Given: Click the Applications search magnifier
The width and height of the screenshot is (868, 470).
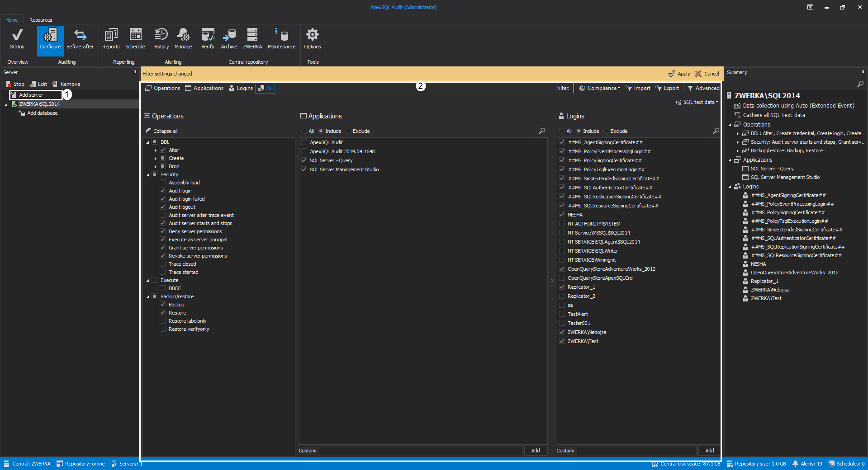Looking at the screenshot, I should 542,131.
